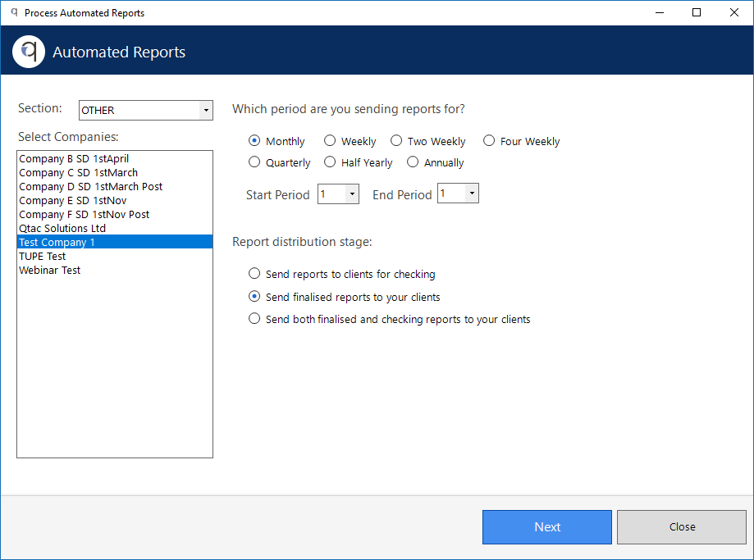Click the highlighted Test Company 1 row
This screenshot has width=754, height=560.
tap(114, 242)
